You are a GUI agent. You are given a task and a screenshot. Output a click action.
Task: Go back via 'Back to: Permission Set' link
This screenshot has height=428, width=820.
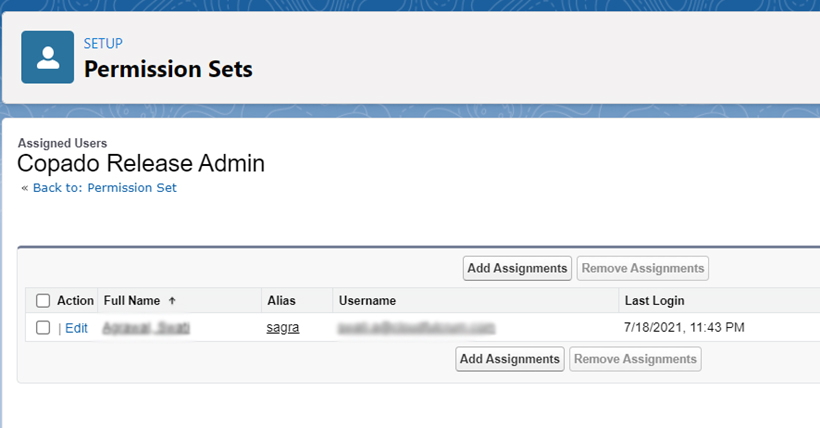click(104, 187)
